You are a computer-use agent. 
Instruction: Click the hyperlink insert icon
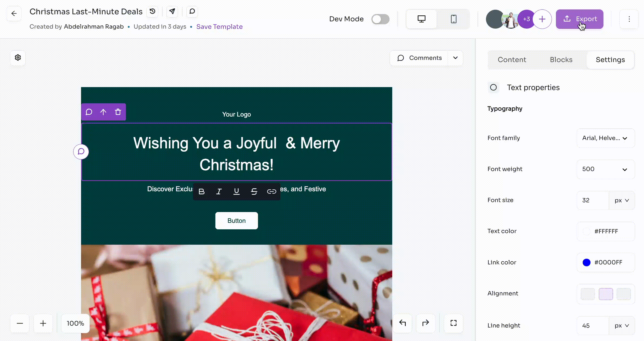[272, 191]
